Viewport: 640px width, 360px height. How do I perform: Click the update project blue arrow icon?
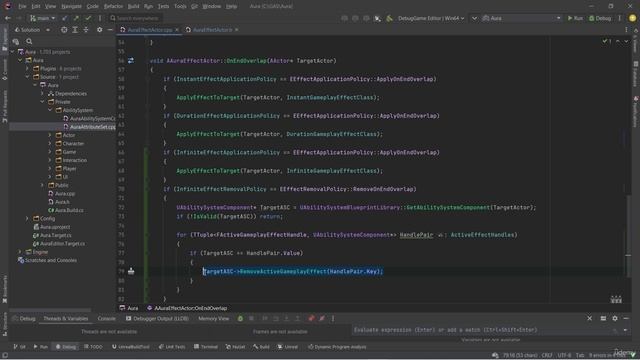[64, 18]
